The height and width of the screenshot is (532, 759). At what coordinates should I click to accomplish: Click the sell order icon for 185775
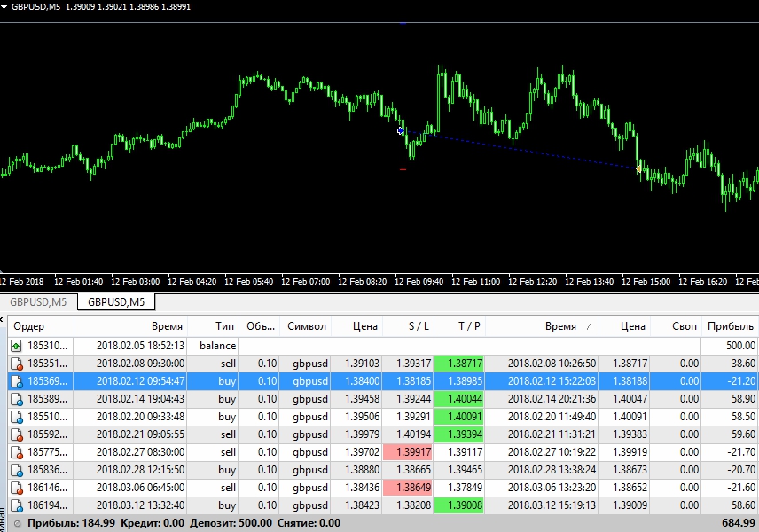coord(16,452)
